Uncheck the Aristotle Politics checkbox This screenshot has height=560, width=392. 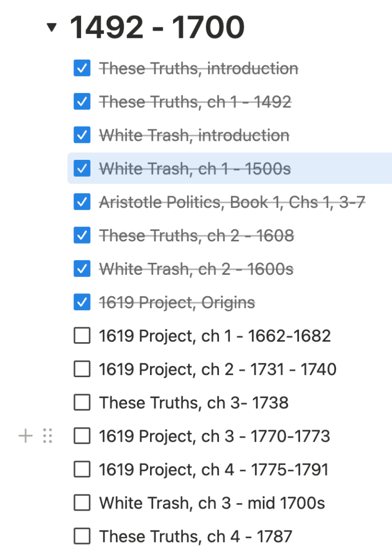click(82, 203)
